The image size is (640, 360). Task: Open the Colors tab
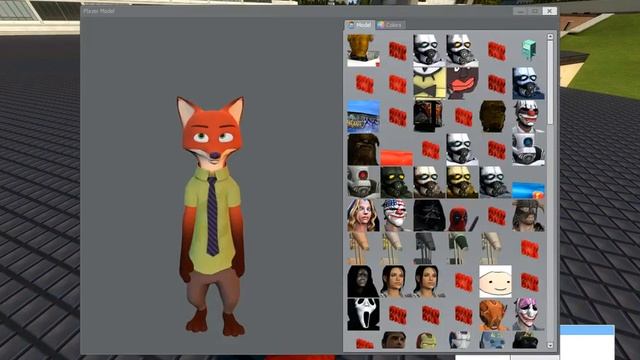coord(390,25)
